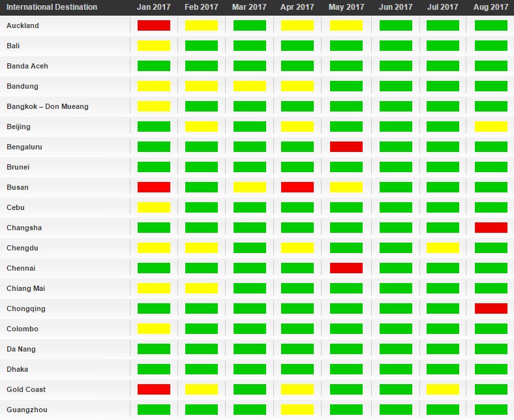Image resolution: width=514 pixels, height=420 pixels.
Task: Click the Colombo row label
Action: pyautogui.click(x=22, y=329)
